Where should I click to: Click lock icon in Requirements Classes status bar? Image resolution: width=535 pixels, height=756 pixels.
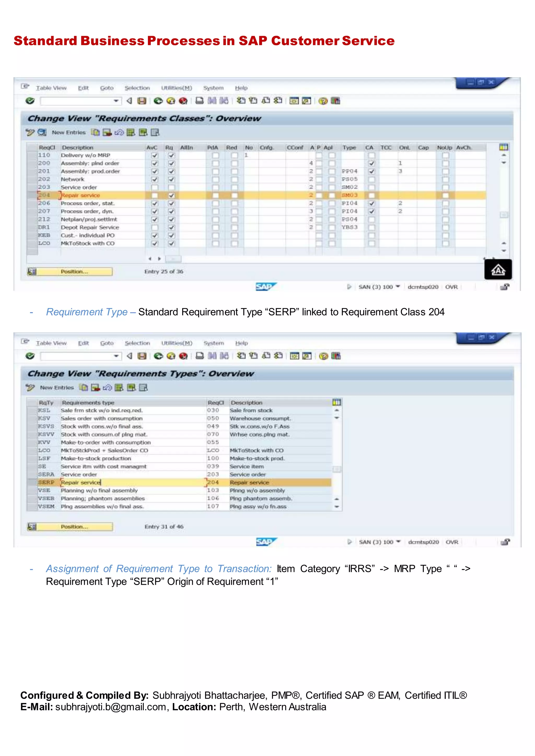click(x=504, y=287)
